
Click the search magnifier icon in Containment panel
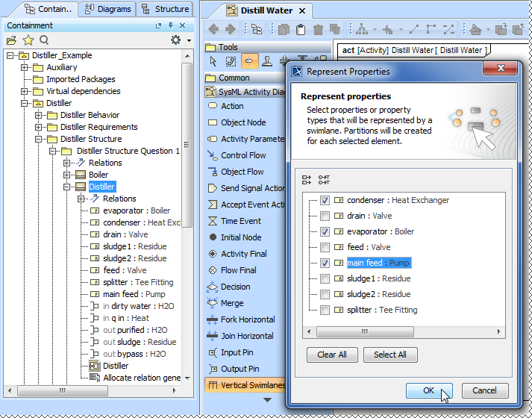(44, 40)
